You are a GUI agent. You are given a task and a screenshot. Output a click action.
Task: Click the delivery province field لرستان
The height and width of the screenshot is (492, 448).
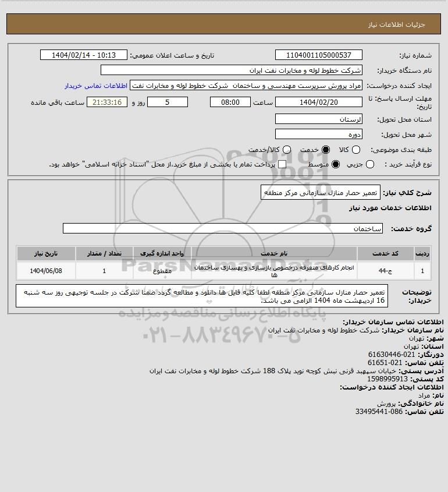coord(318,119)
